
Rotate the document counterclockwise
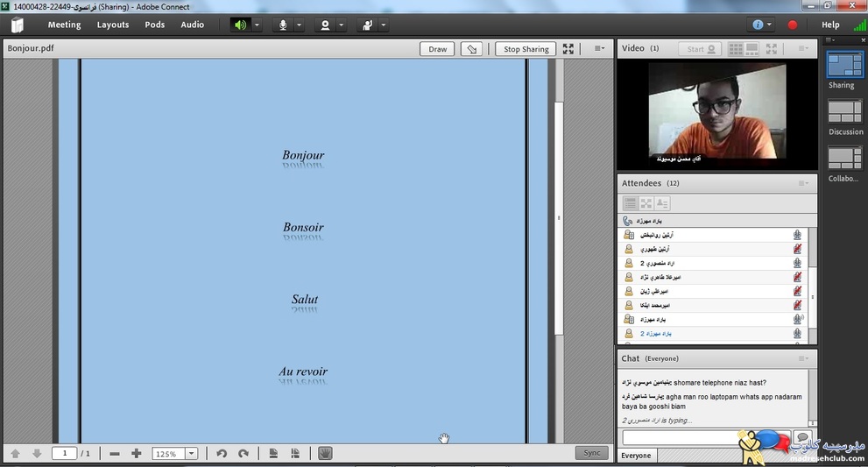click(x=222, y=454)
